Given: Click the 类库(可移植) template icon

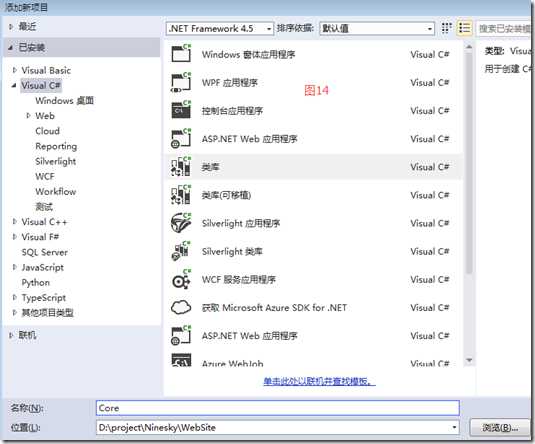Looking at the screenshot, I should (181, 195).
